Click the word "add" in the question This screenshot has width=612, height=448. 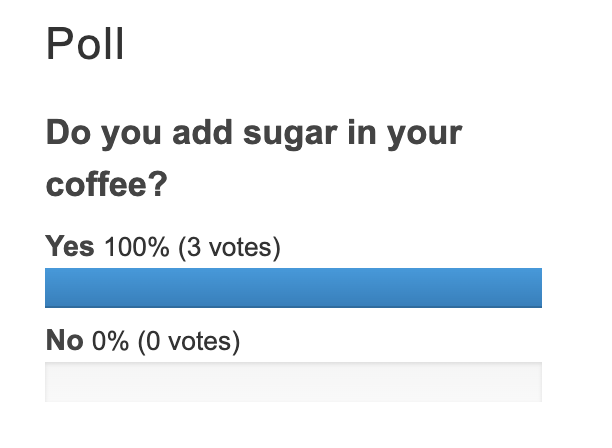(206, 133)
